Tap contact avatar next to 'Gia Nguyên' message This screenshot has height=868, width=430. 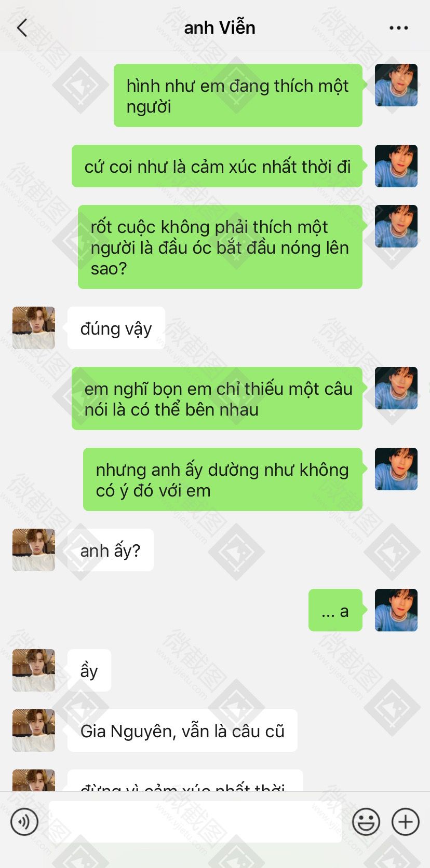34,731
